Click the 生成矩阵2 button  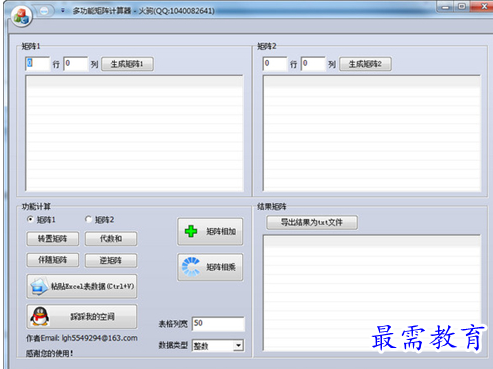coord(365,64)
